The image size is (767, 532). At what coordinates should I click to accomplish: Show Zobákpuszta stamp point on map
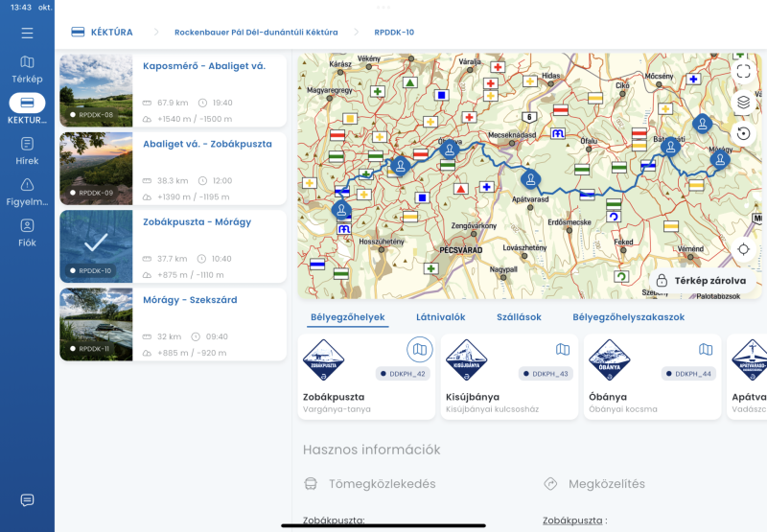[419, 349]
